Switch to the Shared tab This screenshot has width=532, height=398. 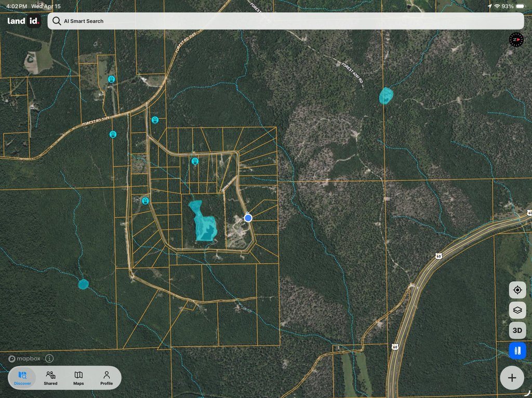point(50,378)
